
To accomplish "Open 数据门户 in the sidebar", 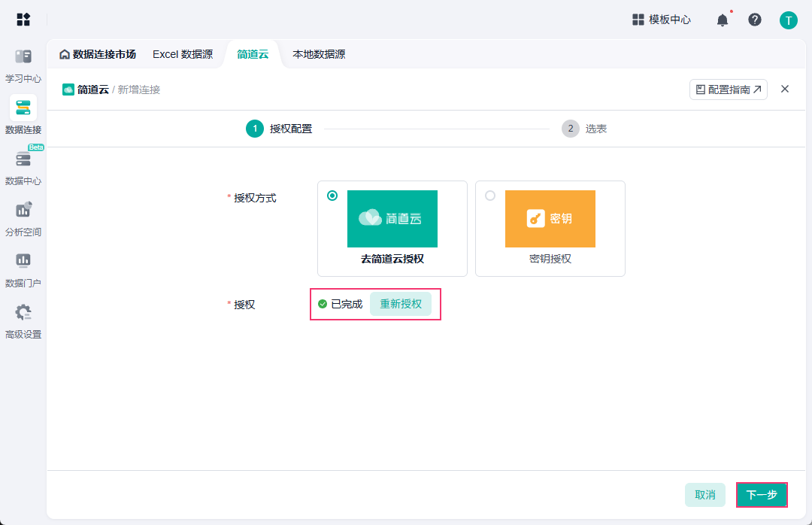I will click(x=23, y=269).
